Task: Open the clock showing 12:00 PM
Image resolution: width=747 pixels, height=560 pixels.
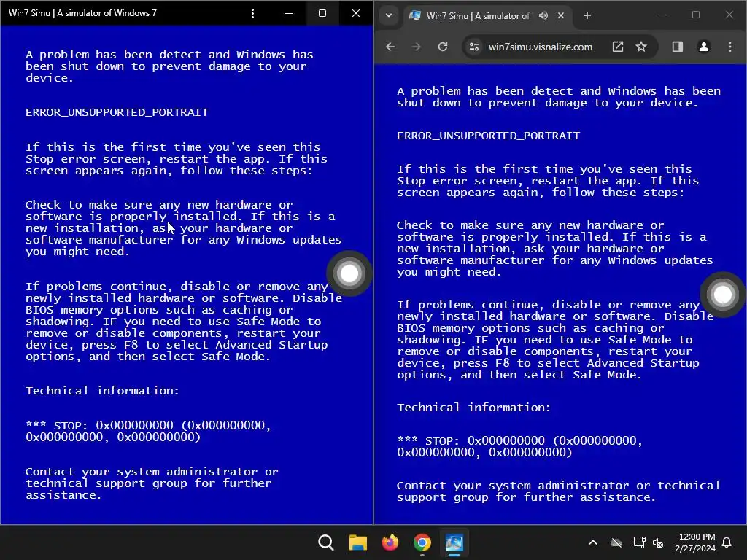Action: [695, 542]
